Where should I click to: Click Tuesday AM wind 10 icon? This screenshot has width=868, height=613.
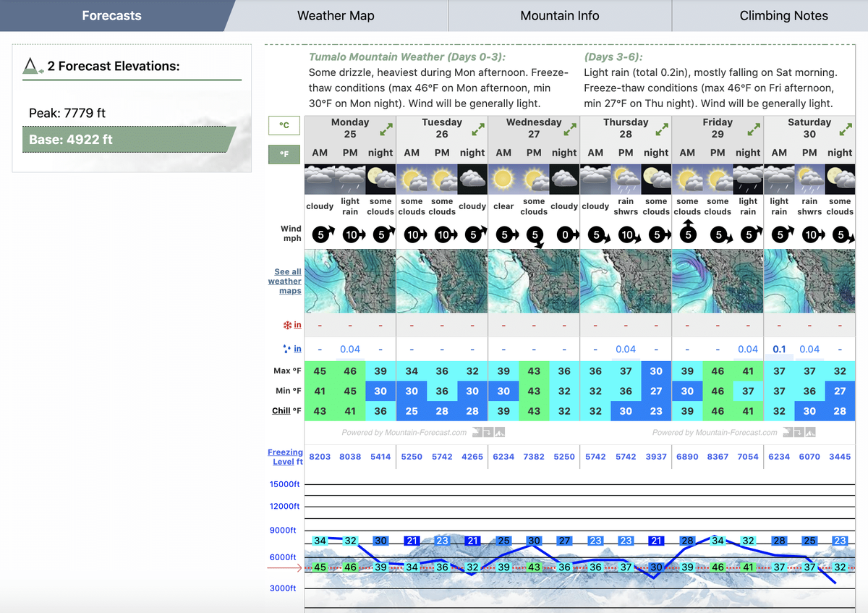pos(414,234)
